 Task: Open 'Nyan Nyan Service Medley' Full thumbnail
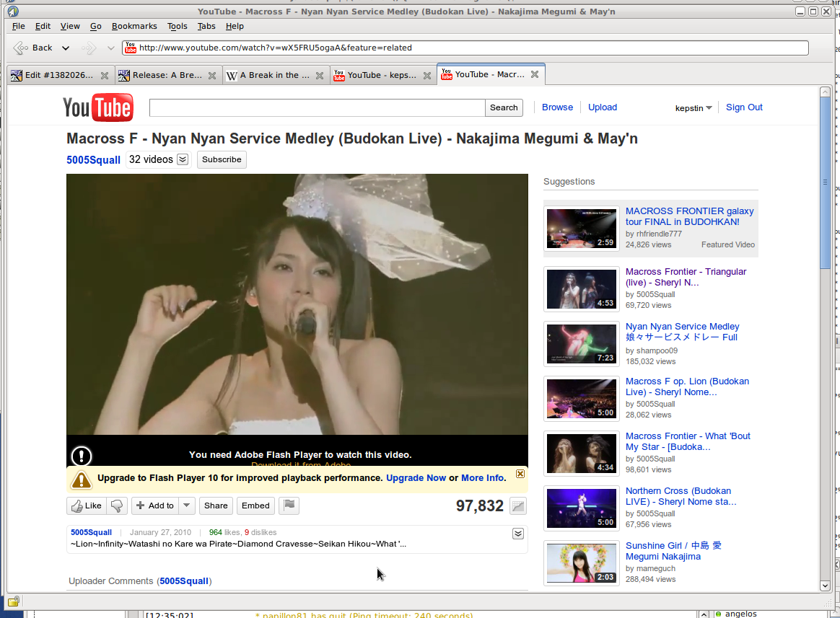tap(581, 344)
